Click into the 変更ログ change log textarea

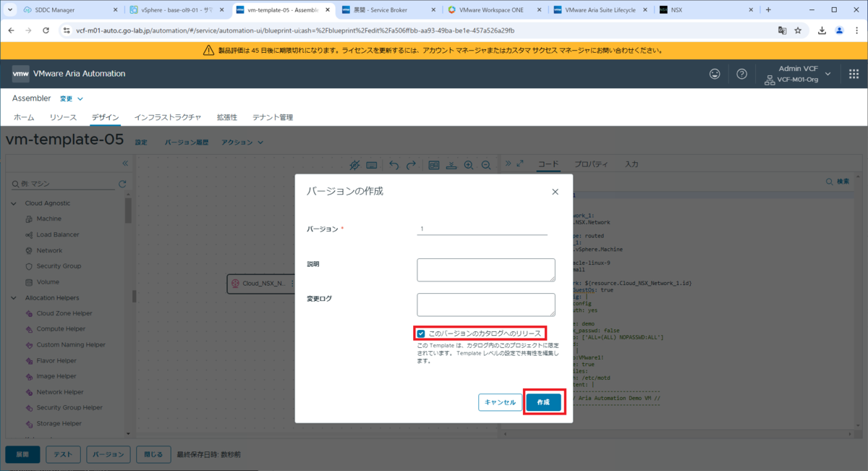(x=486, y=305)
